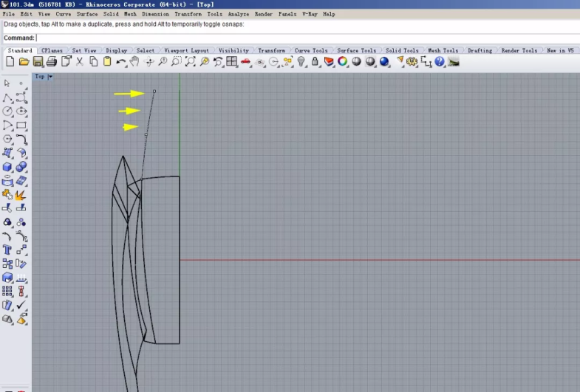Click the blue Help question mark icon
This screenshot has height=392, width=580.
tap(440, 62)
